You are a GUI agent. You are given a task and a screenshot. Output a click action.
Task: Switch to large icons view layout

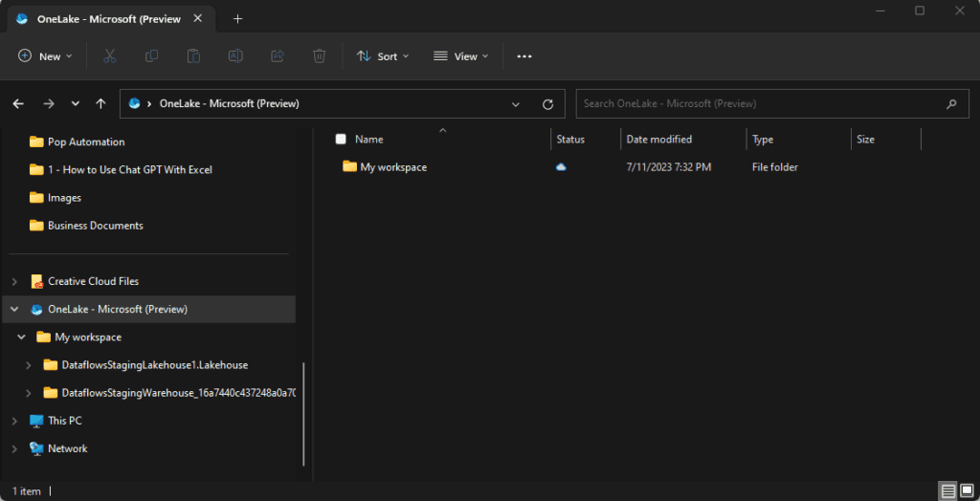coord(967,491)
